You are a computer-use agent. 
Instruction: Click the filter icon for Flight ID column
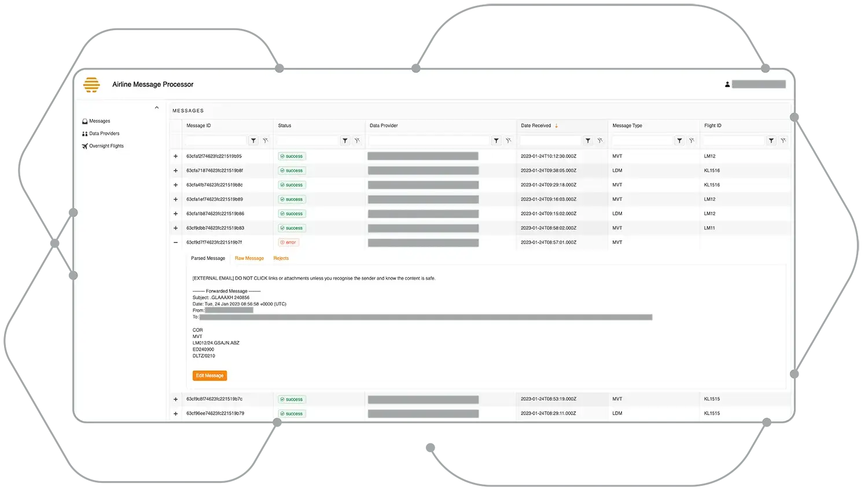point(771,141)
